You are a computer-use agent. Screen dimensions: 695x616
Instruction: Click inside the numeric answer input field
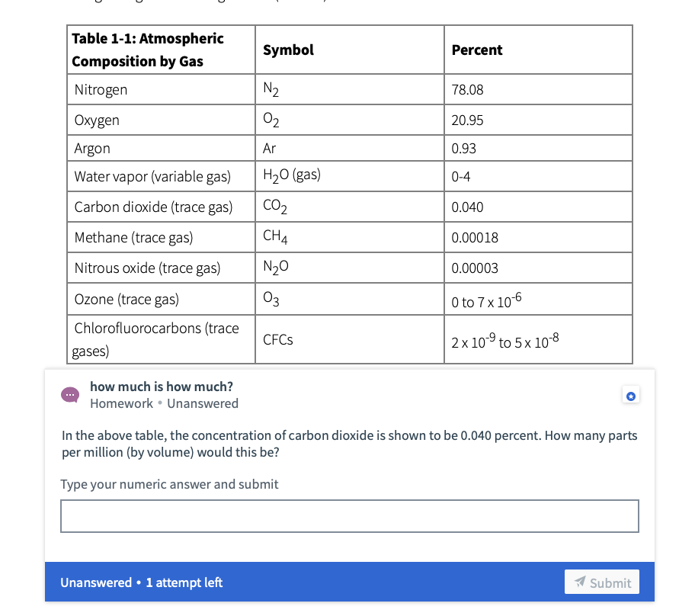coord(349,516)
